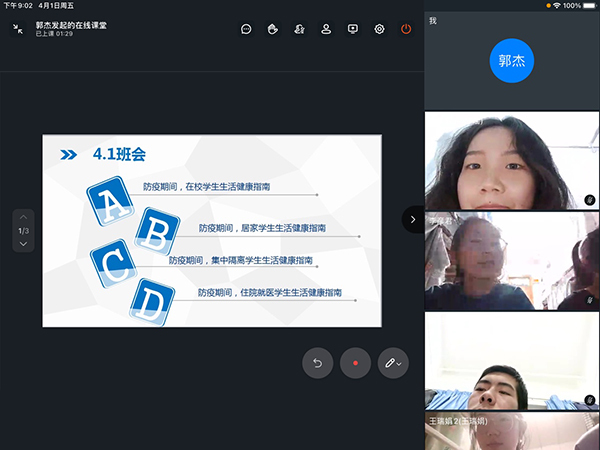
Task: Click the letter C block on slide
Action: (x=113, y=263)
